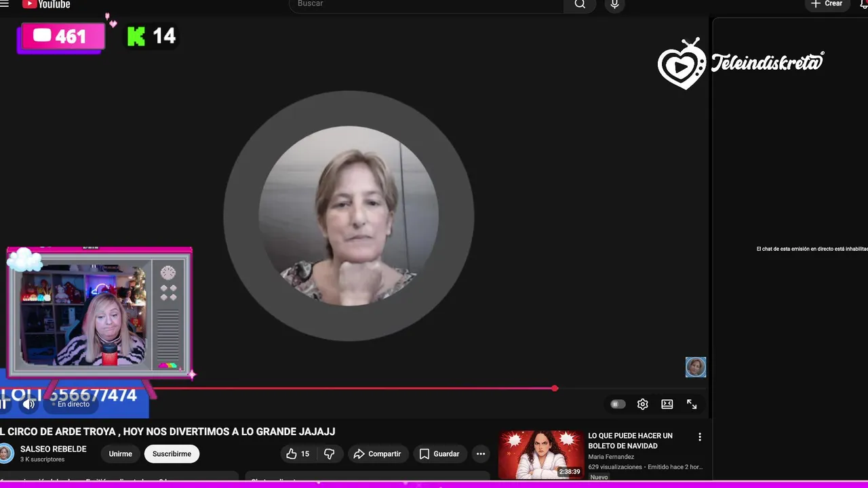Toggle the autoplay switch in the player
The height and width of the screenshot is (488, 868).
[617, 404]
